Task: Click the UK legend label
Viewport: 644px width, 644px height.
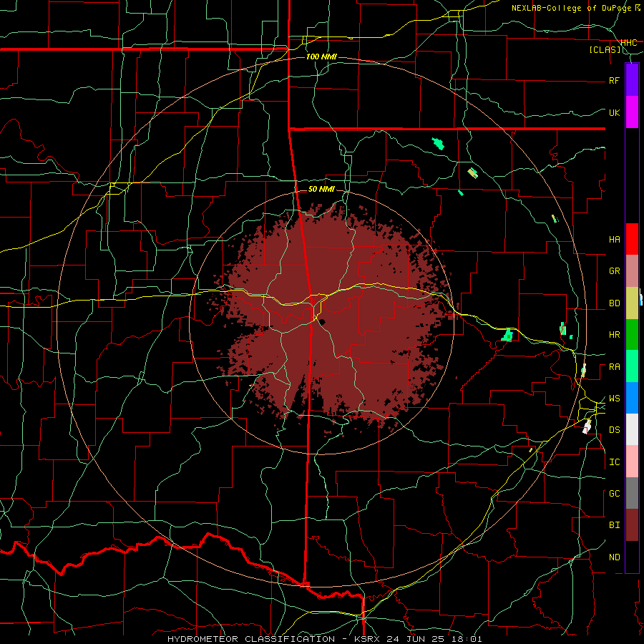Action: click(614, 112)
